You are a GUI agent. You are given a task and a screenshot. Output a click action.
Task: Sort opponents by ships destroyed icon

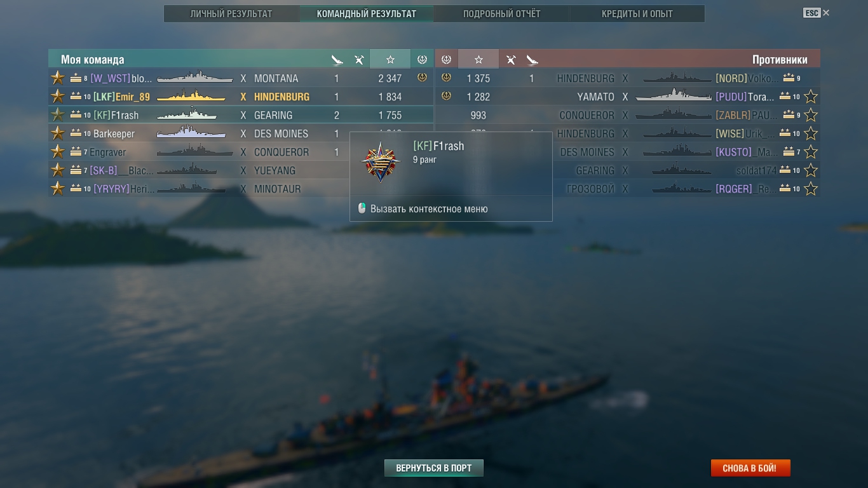click(x=532, y=60)
